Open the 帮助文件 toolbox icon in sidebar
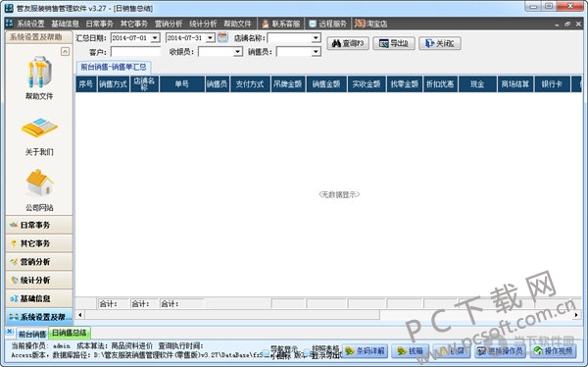Screen dimensions: 588x367 tap(39, 72)
